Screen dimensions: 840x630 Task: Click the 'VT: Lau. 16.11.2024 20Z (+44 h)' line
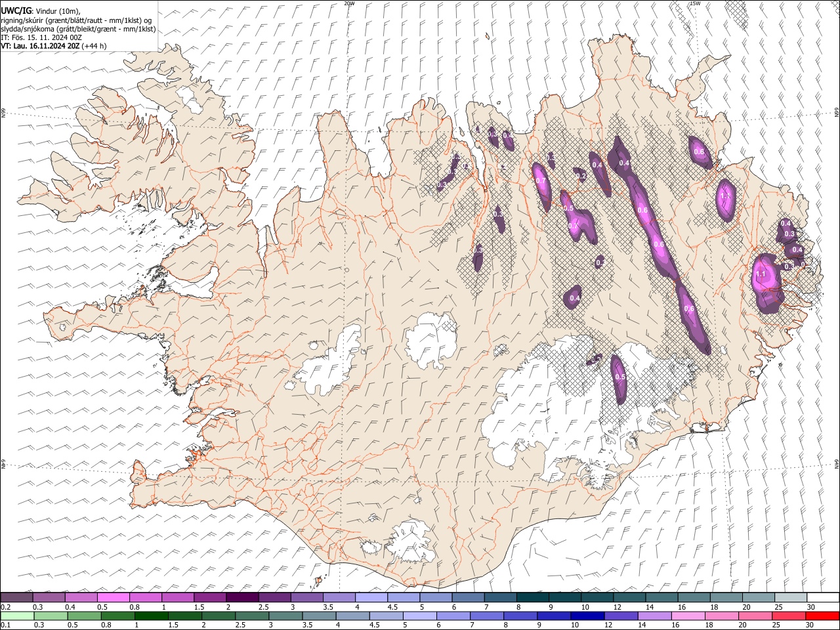[54, 46]
